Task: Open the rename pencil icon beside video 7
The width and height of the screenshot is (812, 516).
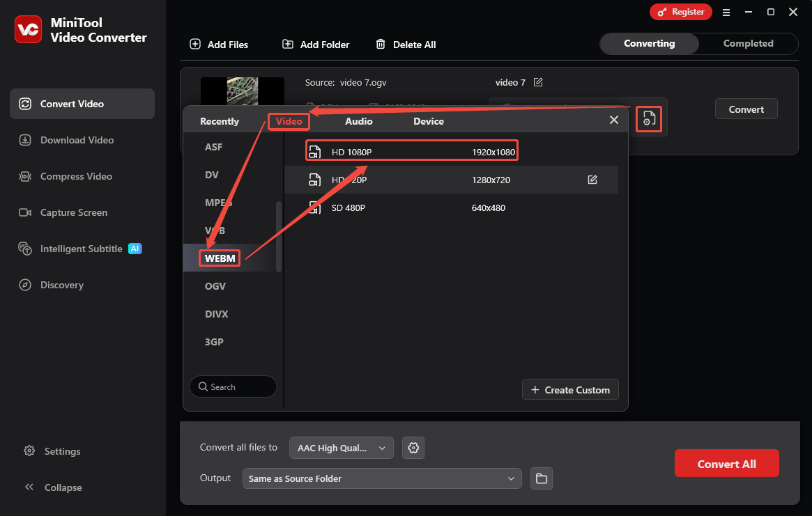Action: pos(538,82)
